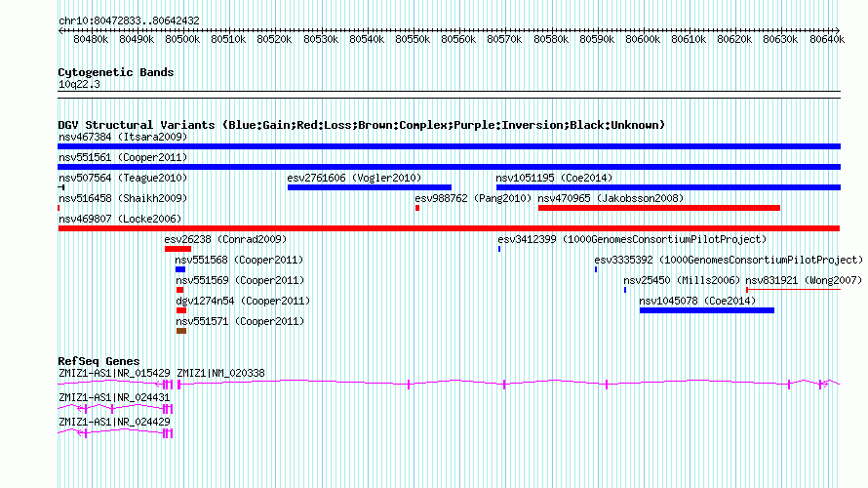Viewport: 868px width, 488px height.
Task: Click the esv988762 (Pang2010) label
Action: [x=473, y=198]
